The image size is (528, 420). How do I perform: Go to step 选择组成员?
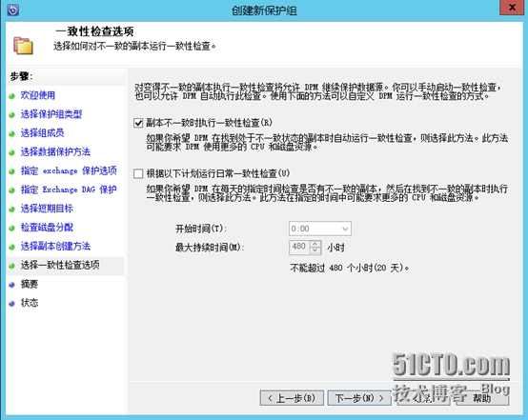(42, 133)
